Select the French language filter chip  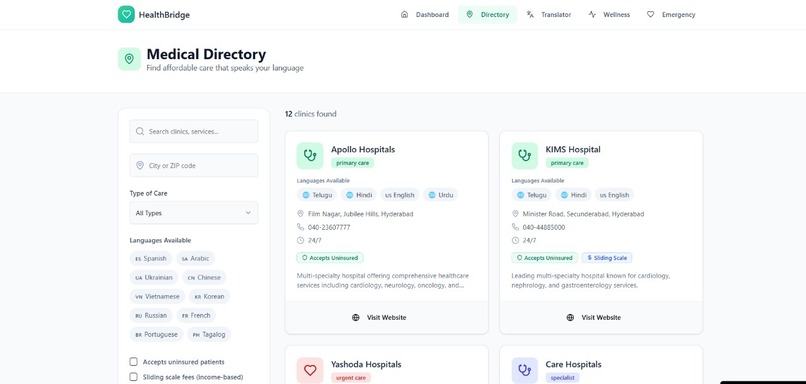point(196,316)
